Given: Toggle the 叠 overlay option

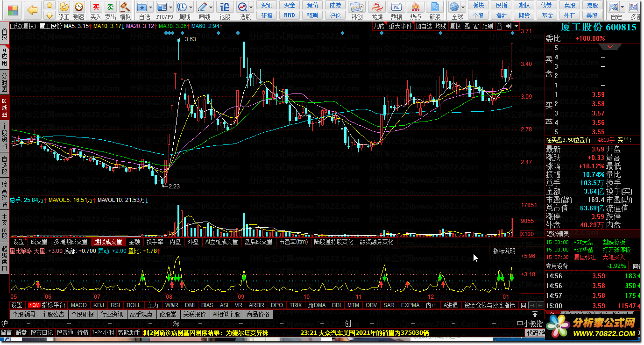Looking at the screenshot, I should 467,26.
